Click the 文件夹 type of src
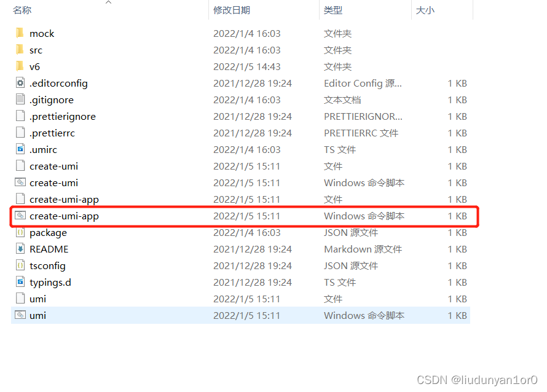547x392 pixels. (337, 50)
